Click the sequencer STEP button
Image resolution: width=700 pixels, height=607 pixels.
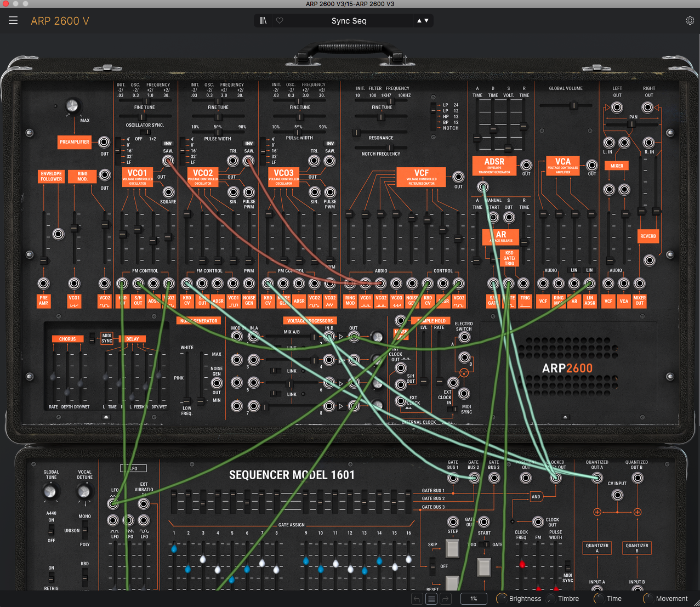tap(452, 548)
